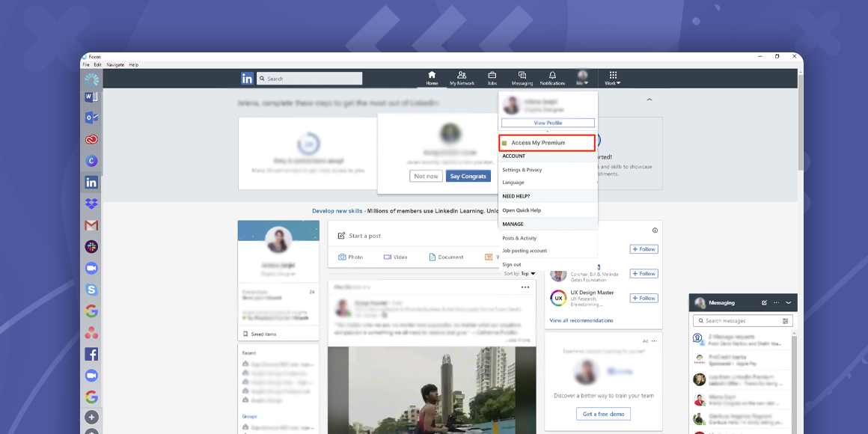
Task: Open the feed post's three-dot menu
Action: click(525, 287)
